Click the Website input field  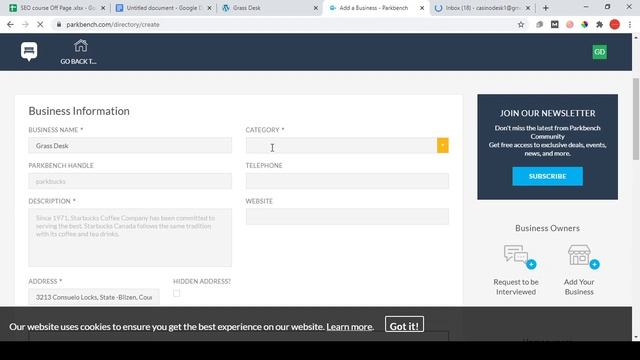(347, 217)
